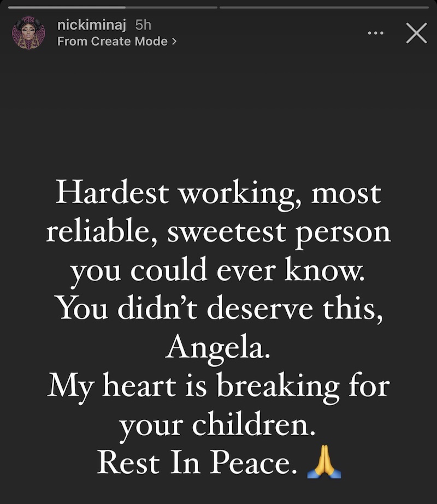The image size is (437, 504).
Task: Tap the praying hands emoji
Action: (324, 462)
